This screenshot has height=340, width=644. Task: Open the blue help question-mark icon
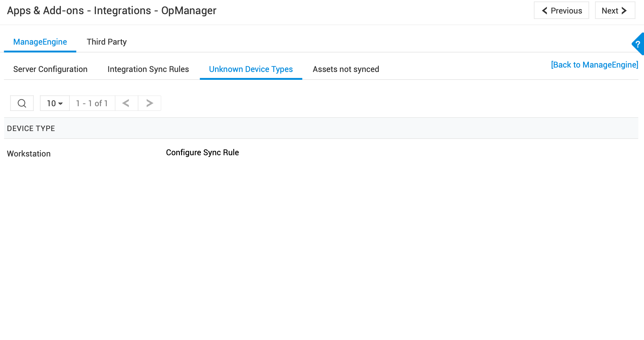click(x=638, y=44)
